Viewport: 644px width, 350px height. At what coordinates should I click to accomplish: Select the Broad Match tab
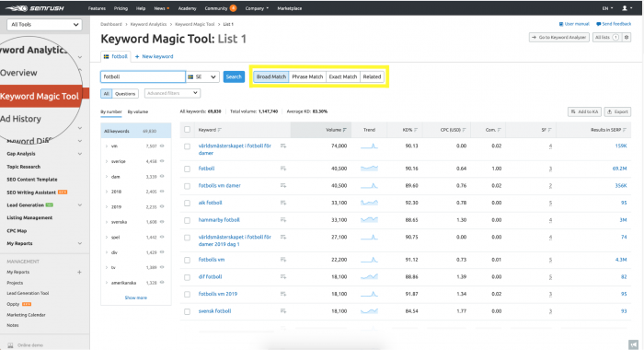271,77
